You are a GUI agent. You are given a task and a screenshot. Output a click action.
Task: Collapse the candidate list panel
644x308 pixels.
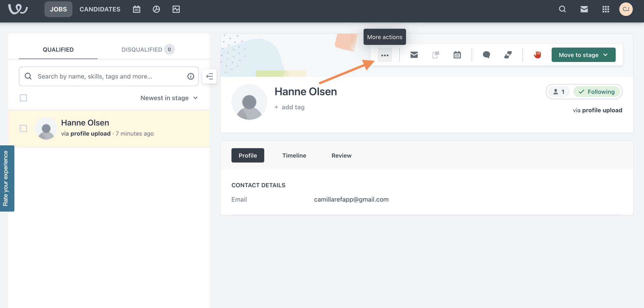click(x=209, y=76)
